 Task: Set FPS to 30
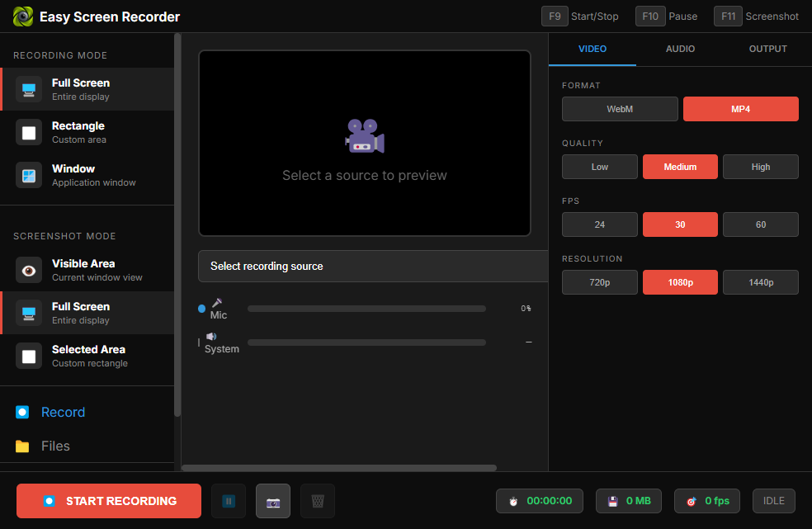pyautogui.click(x=680, y=224)
